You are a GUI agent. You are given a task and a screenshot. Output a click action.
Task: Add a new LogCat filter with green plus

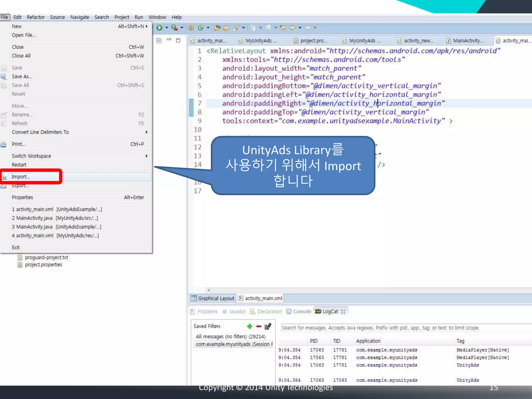point(250,326)
